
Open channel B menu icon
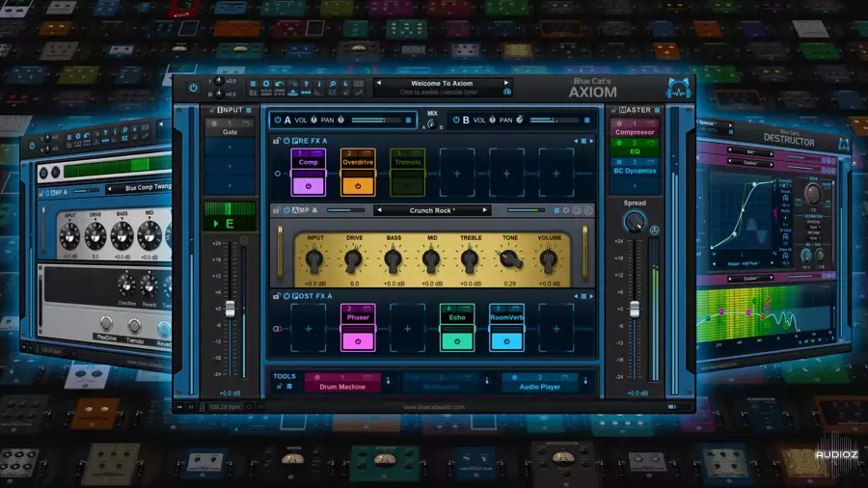586,120
